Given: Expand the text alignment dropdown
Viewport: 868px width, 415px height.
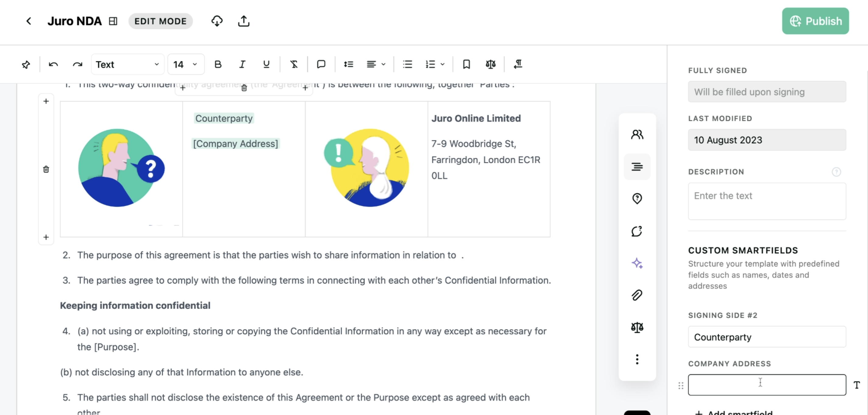Looking at the screenshot, I should 376,64.
